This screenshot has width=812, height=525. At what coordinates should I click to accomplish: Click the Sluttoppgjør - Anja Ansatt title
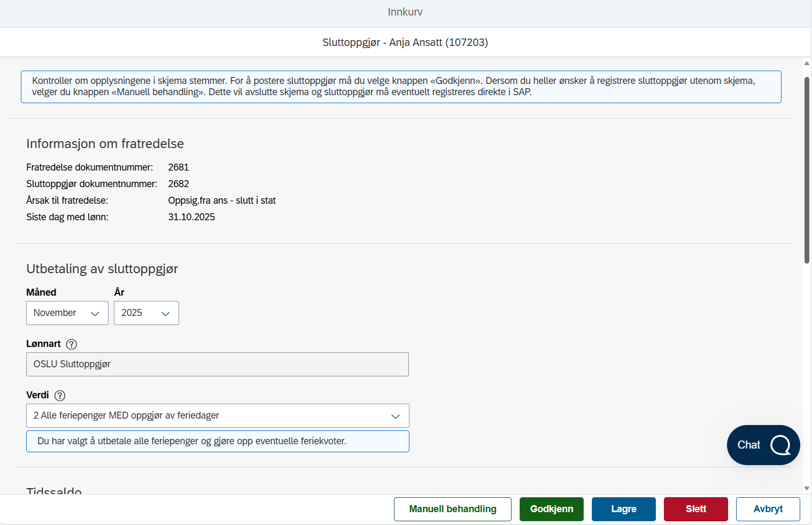(405, 42)
